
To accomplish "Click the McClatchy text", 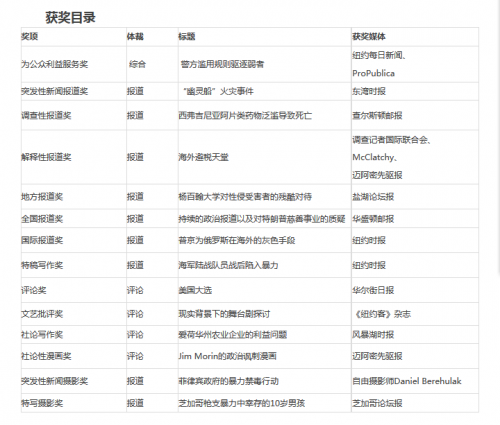I will [x=373, y=157].
